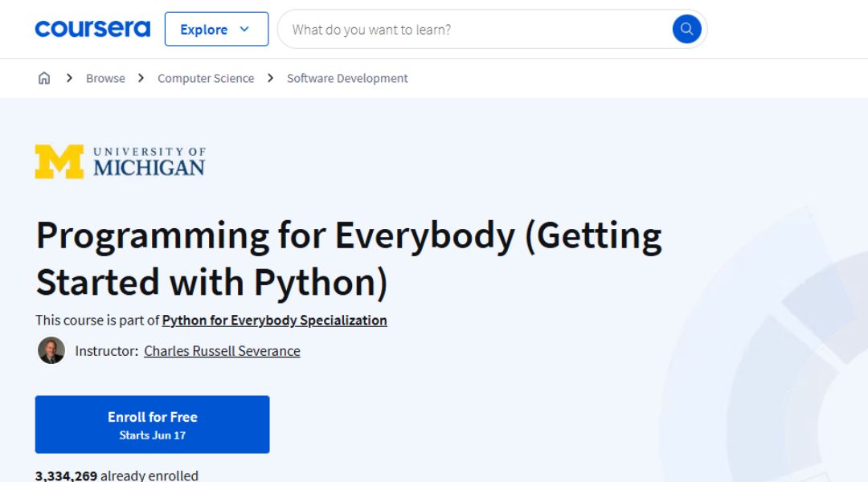Click the yellow block M logo
This screenshot has width=868, height=482.
[x=59, y=161]
